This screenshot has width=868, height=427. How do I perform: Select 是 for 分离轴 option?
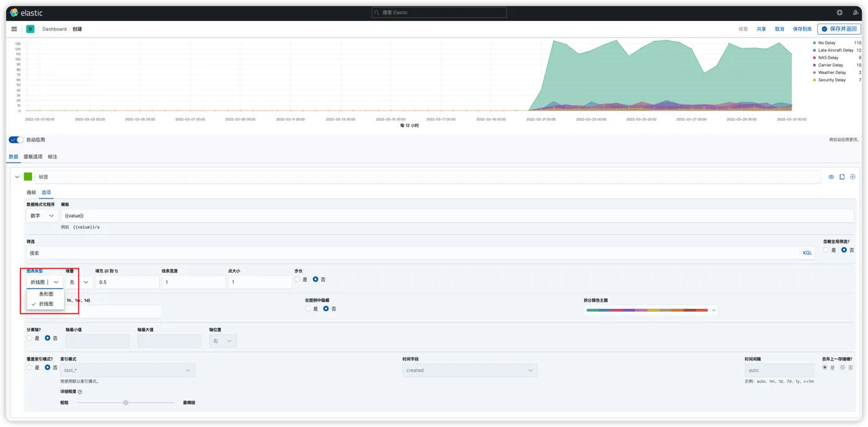tap(29, 338)
